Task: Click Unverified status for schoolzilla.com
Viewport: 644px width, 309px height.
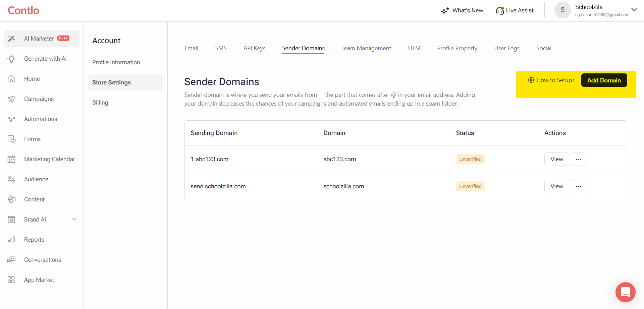Action: point(470,186)
